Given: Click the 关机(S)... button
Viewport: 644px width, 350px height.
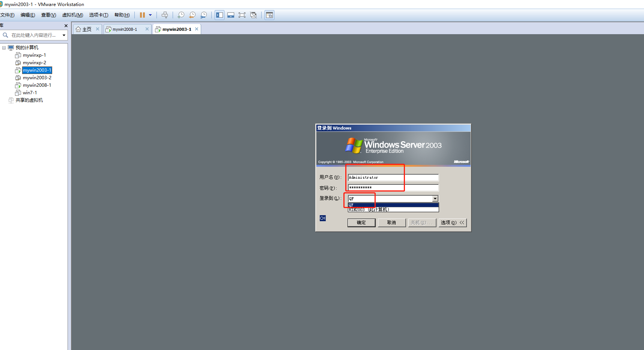Looking at the screenshot, I should 422,223.
